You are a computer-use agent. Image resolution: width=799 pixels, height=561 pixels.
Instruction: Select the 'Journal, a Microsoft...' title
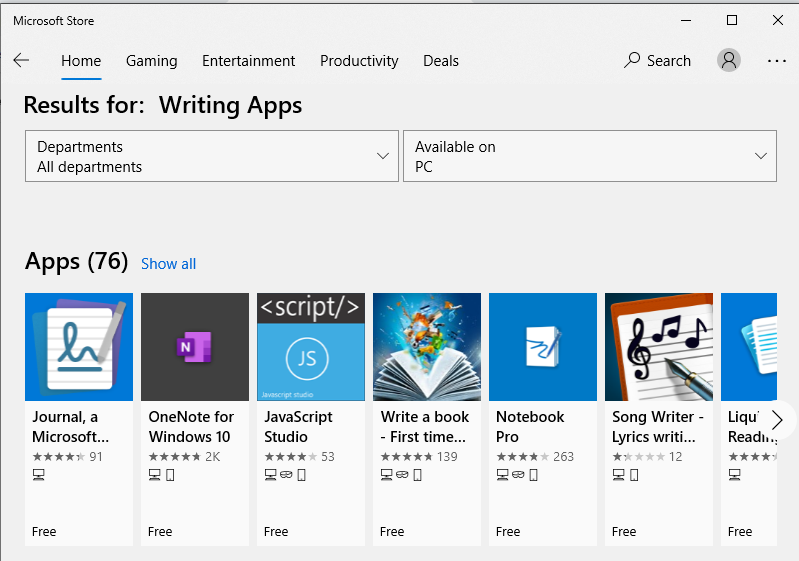click(70, 427)
